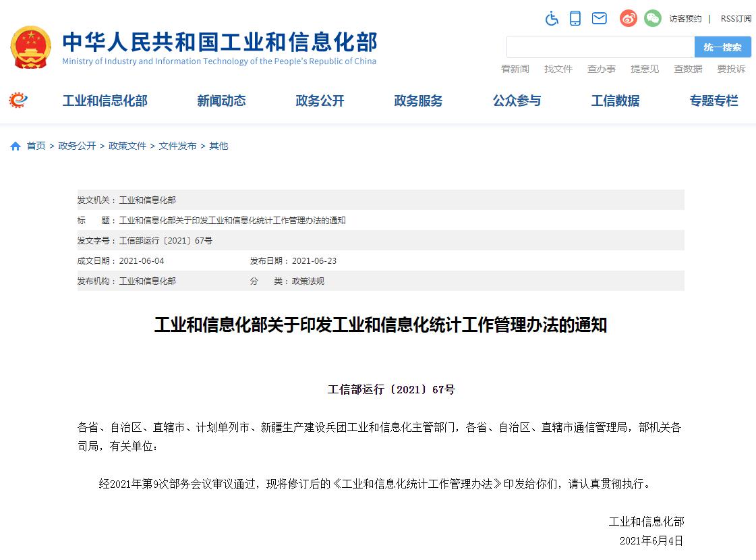Open the 政务服务 menu
756x560 pixels.
418,101
